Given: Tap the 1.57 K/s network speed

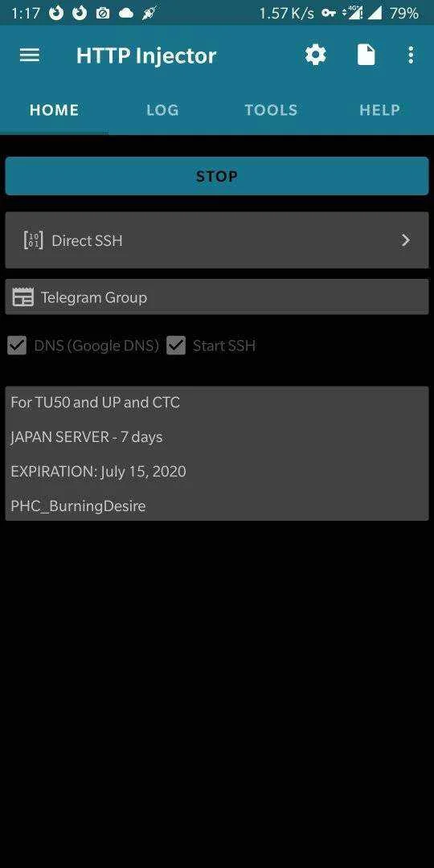Looking at the screenshot, I should tap(287, 14).
